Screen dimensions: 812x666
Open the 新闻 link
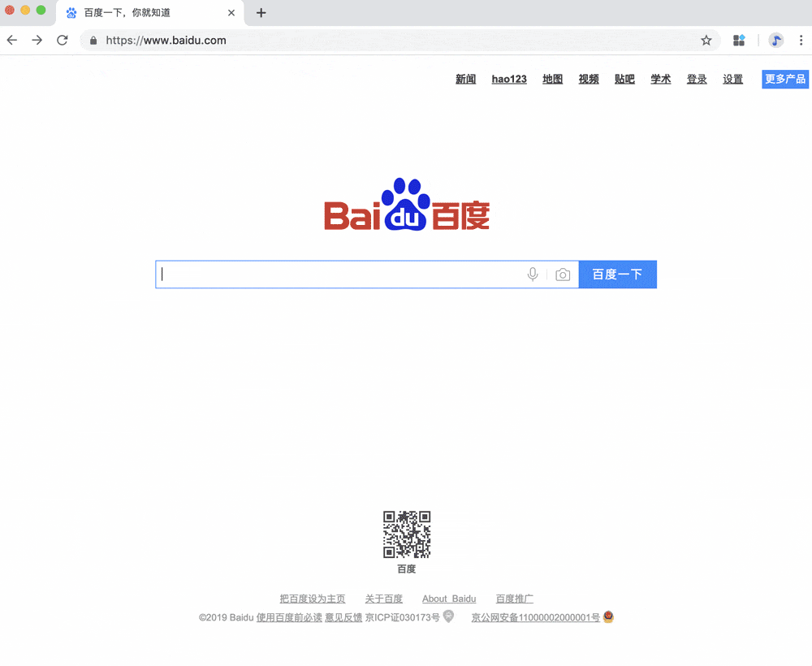coord(465,80)
